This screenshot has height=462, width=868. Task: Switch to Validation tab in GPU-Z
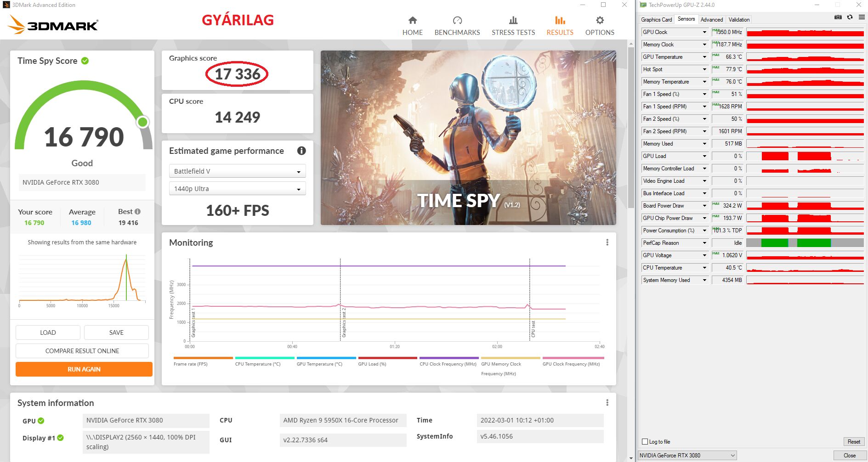(739, 19)
